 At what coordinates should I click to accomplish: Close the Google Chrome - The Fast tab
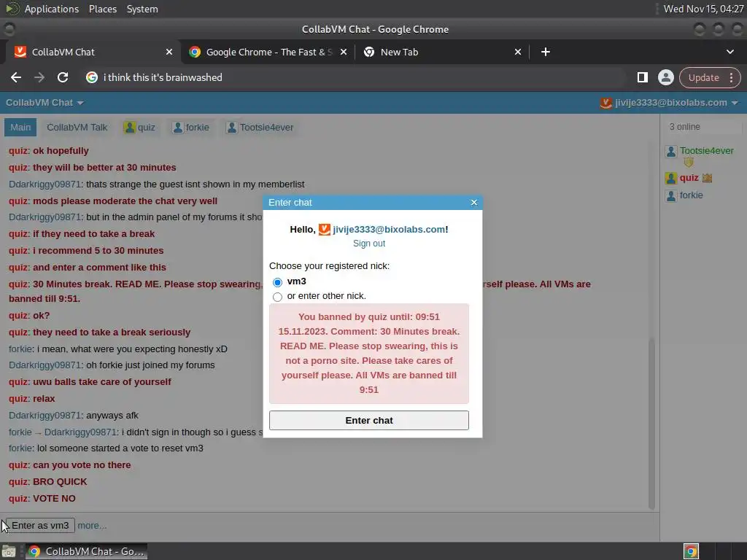pyautogui.click(x=344, y=52)
